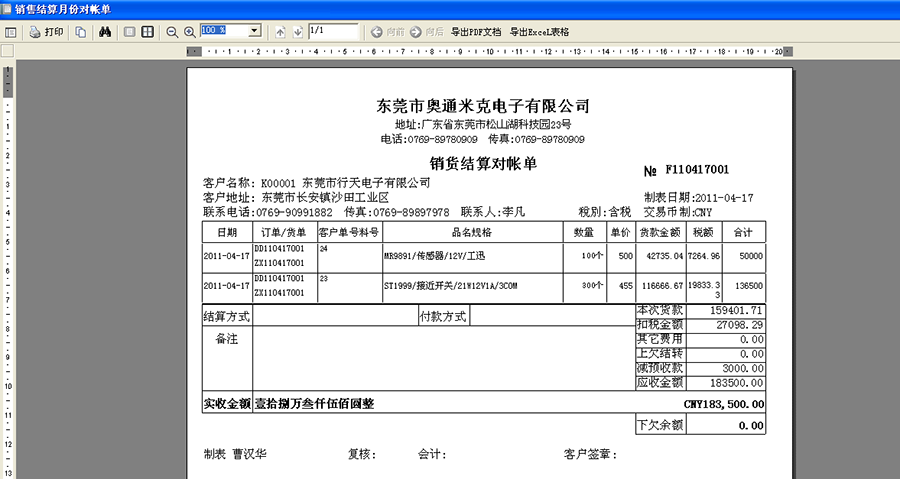Click the 货款金额 column header
The height and width of the screenshot is (479, 900).
tap(660, 232)
